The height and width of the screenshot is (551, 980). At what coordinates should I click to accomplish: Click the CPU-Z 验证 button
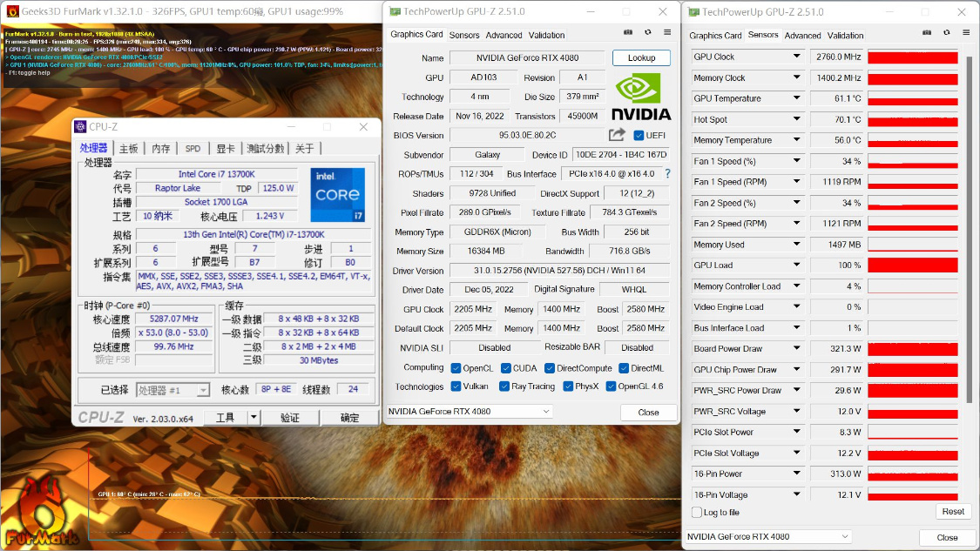pos(290,417)
